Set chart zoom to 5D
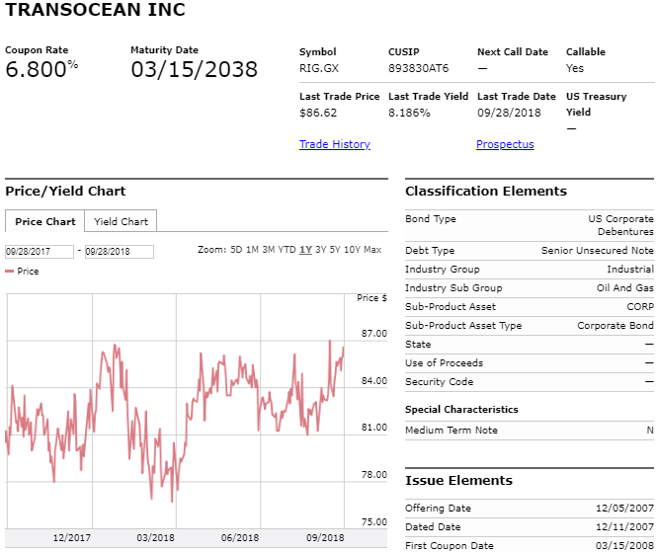 pos(236,250)
